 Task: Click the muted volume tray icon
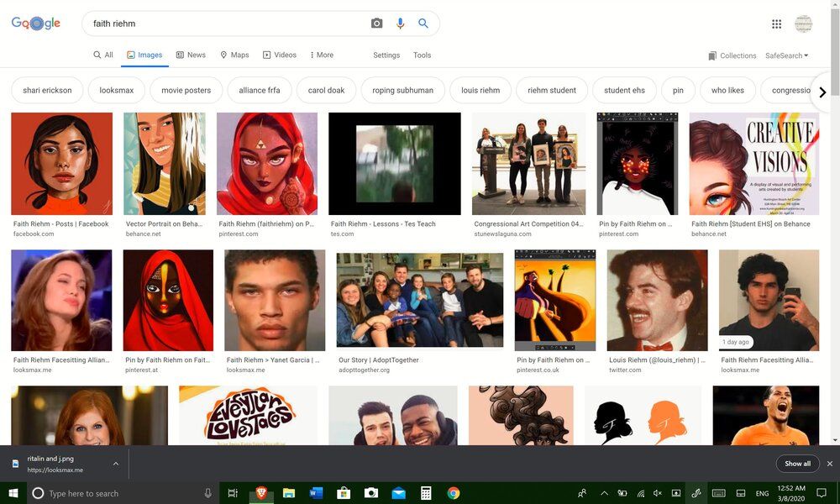[658, 493]
